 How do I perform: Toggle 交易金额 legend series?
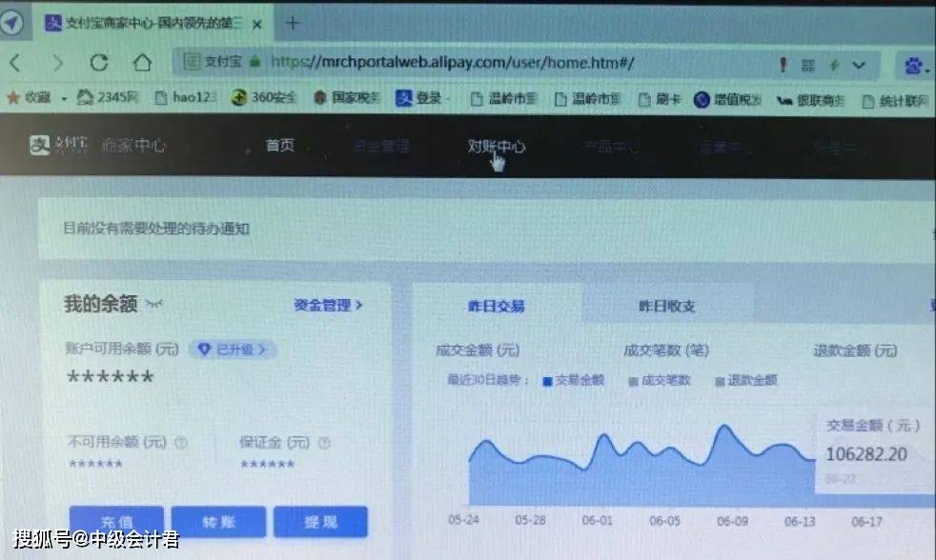tap(574, 381)
